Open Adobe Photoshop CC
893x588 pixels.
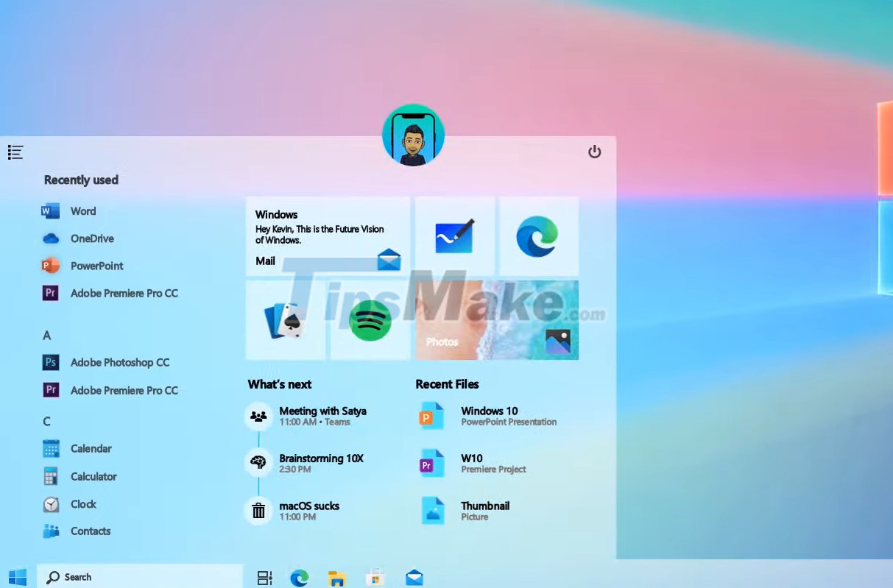click(x=119, y=362)
